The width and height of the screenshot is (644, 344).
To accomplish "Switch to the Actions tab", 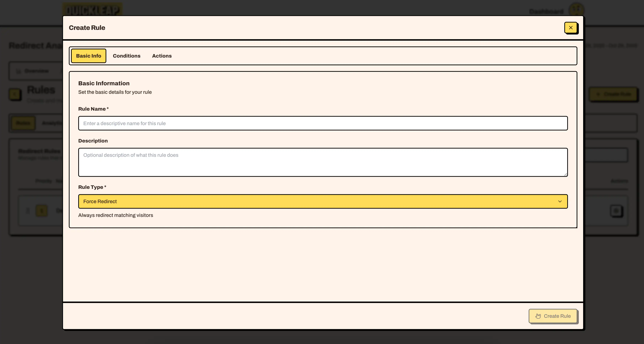I will (162, 56).
